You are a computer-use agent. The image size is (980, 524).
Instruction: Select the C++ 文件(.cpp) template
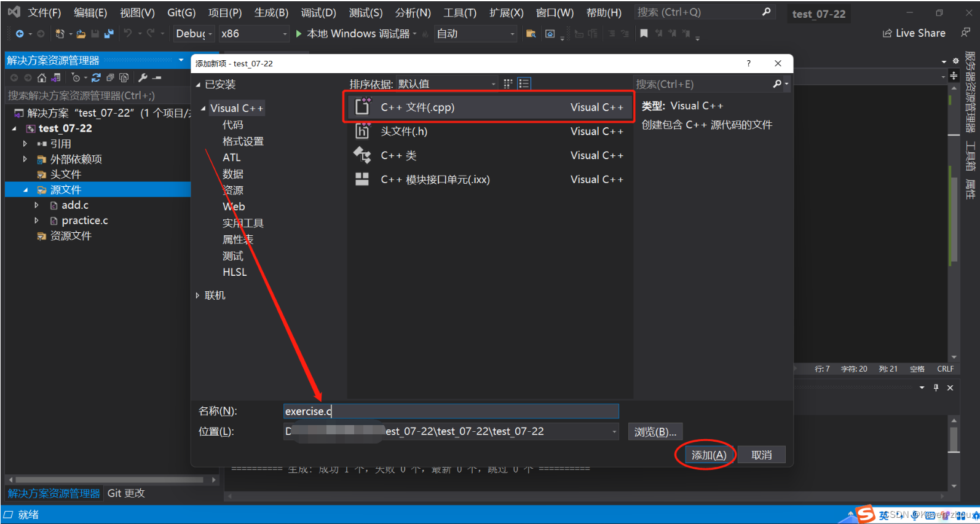(x=490, y=108)
